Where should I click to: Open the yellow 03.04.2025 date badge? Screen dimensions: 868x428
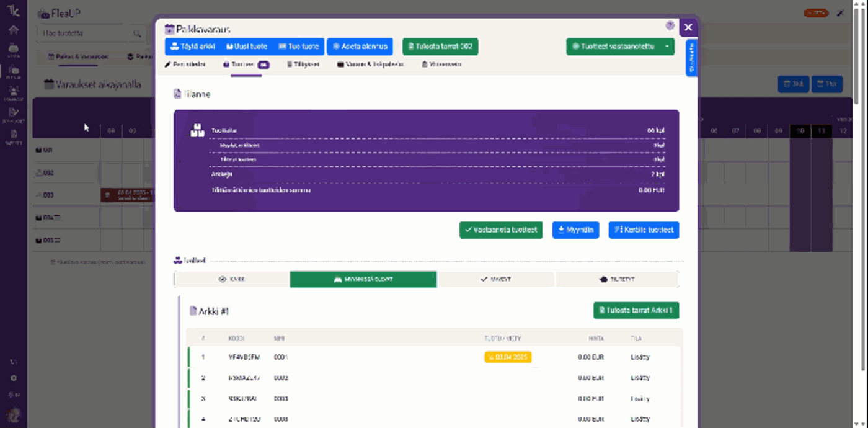[x=507, y=357]
